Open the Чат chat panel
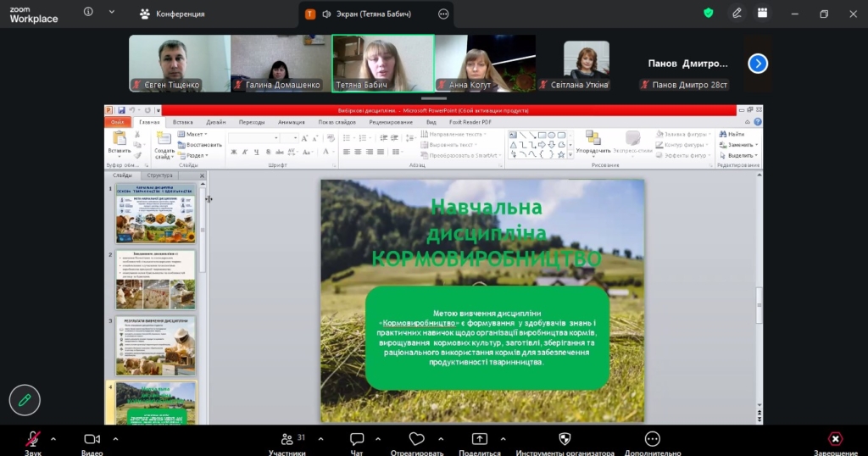Viewport: 868px width, 456px height. click(357, 439)
